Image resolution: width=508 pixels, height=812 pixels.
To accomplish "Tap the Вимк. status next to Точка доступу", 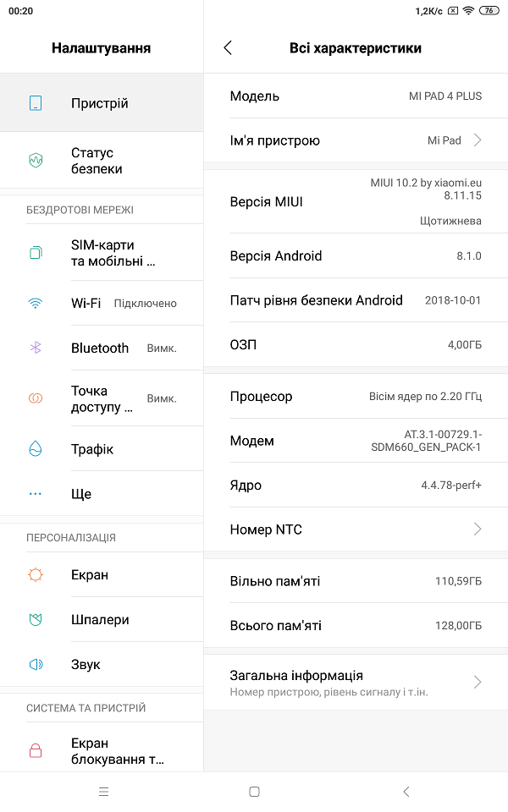I will [162, 398].
